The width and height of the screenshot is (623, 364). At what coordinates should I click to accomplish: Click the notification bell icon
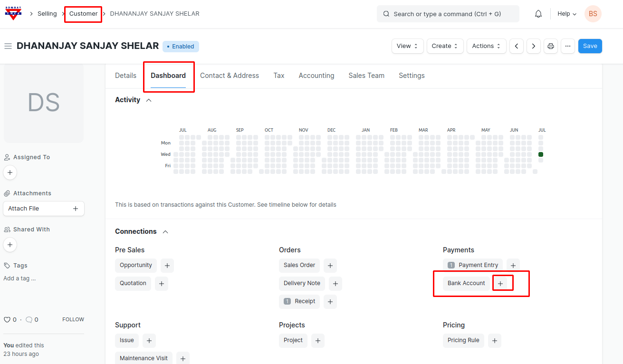[538, 14]
